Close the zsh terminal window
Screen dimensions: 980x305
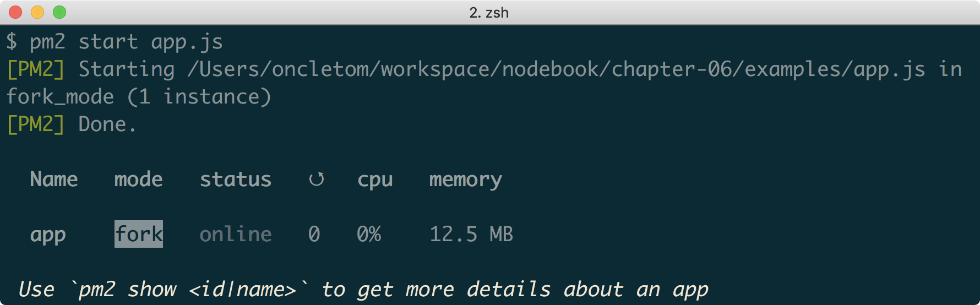pyautogui.click(x=15, y=12)
